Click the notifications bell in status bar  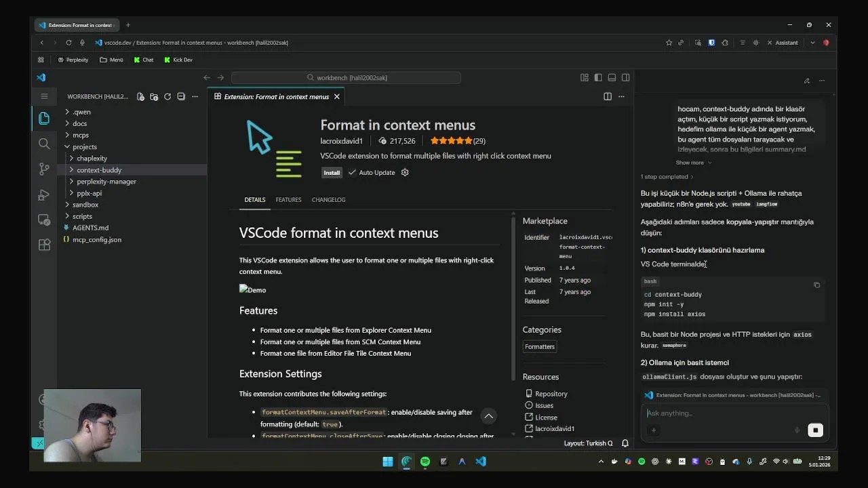coord(625,443)
